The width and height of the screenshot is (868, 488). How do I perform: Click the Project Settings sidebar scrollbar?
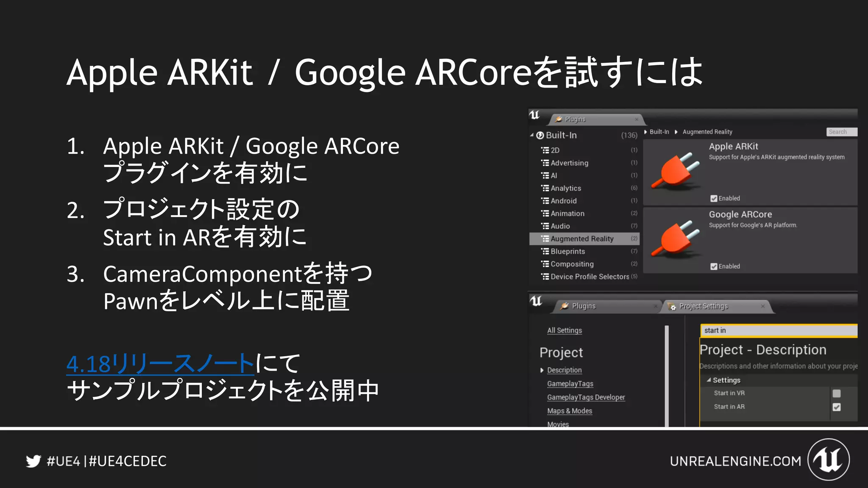667,376
